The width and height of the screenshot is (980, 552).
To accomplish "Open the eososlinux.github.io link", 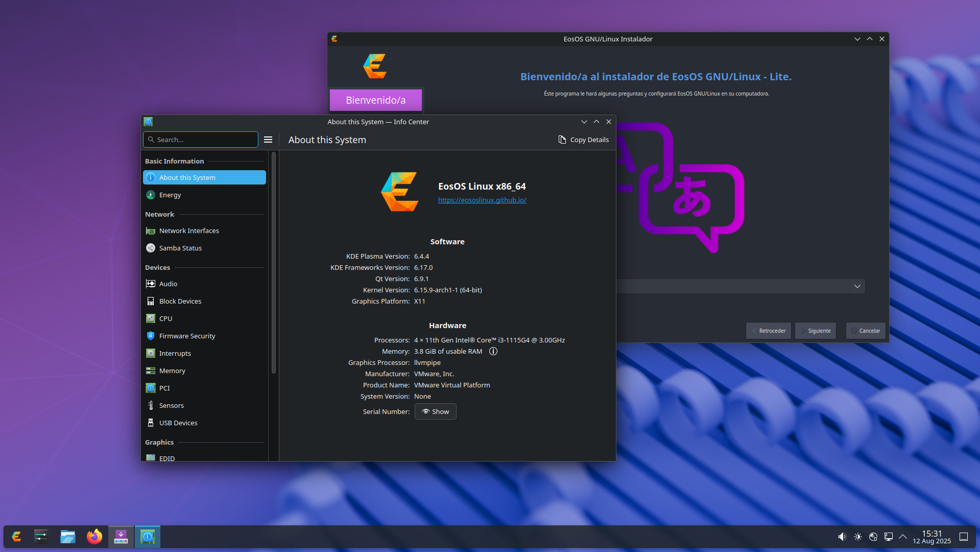I will click(x=482, y=200).
